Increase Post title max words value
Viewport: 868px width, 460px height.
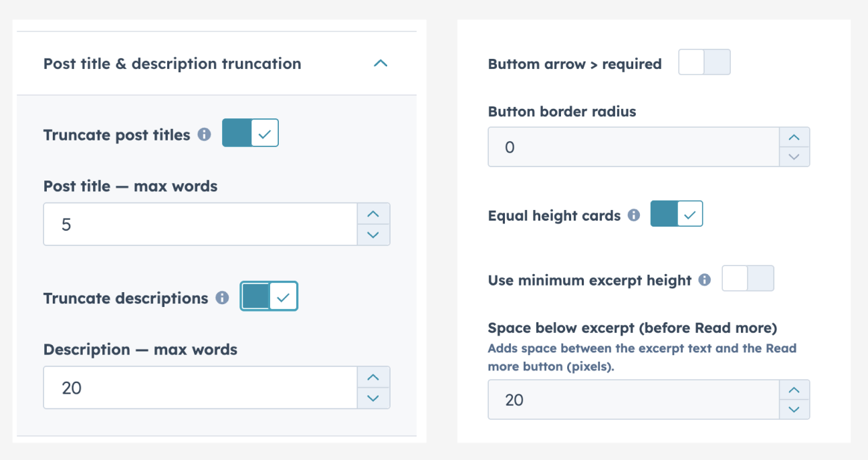tap(374, 215)
